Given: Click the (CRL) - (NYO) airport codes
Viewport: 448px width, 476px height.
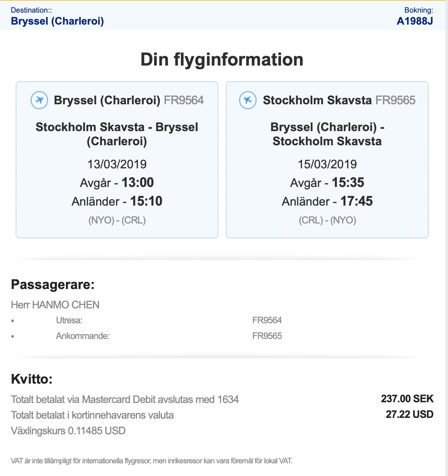Looking at the screenshot, I should pos(327,220).
